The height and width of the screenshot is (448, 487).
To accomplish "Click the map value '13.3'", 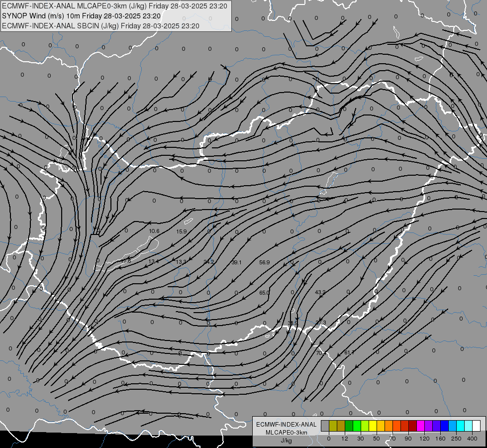I will 181,262.
